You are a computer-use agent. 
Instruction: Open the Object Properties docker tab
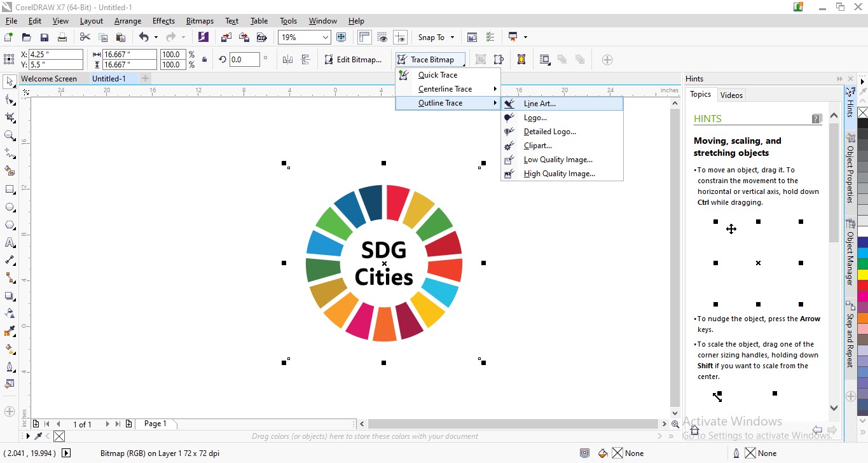pos(850,168)
